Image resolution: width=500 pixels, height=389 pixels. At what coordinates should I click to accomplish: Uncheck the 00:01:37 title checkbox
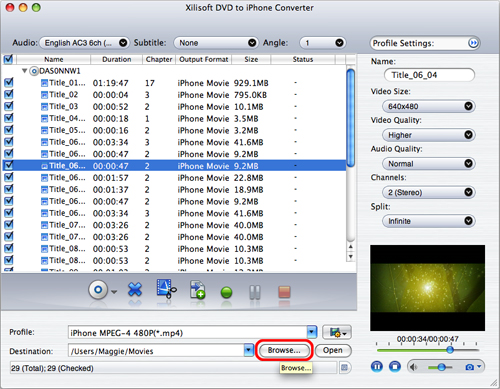(x=9, y=189)
